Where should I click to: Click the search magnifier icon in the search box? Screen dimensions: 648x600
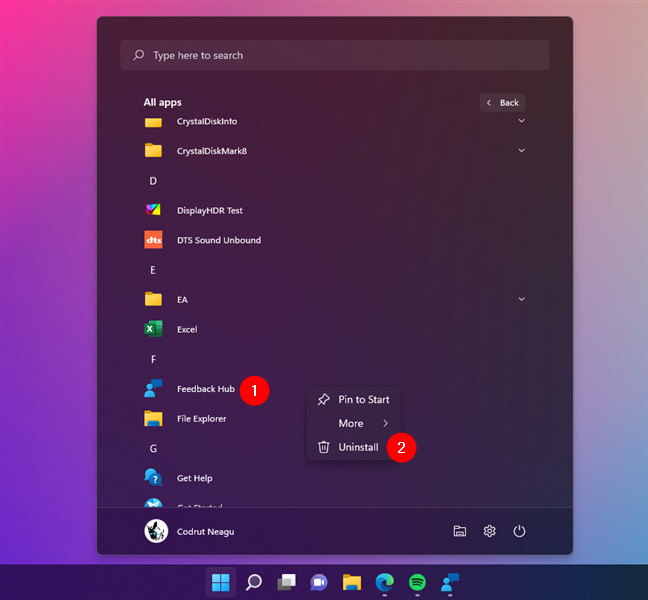click(x=139, y=55)
